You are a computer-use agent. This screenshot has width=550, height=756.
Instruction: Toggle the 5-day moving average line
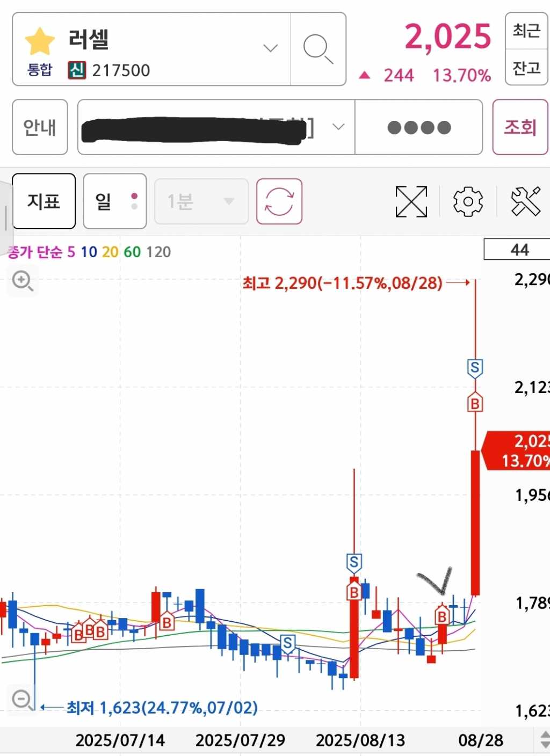tap(71, 252)
